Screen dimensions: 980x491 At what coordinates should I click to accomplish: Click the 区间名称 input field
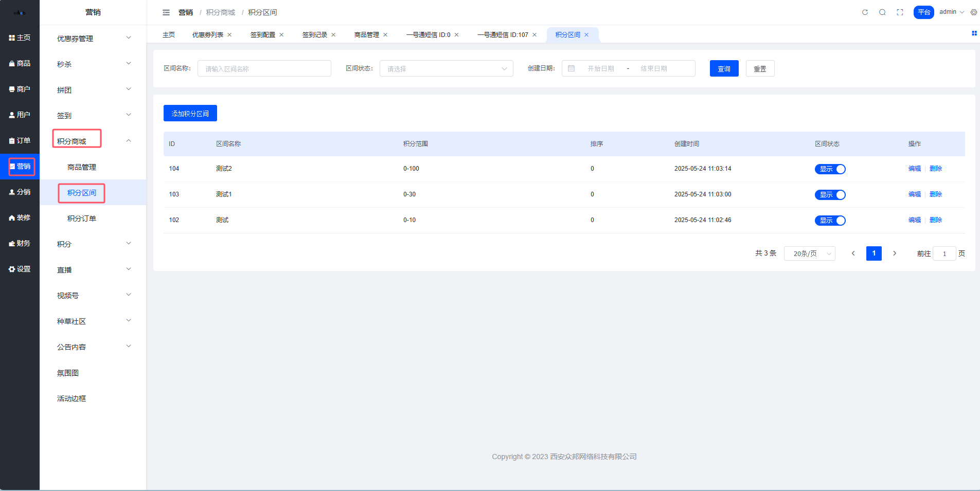click(264, 68)
